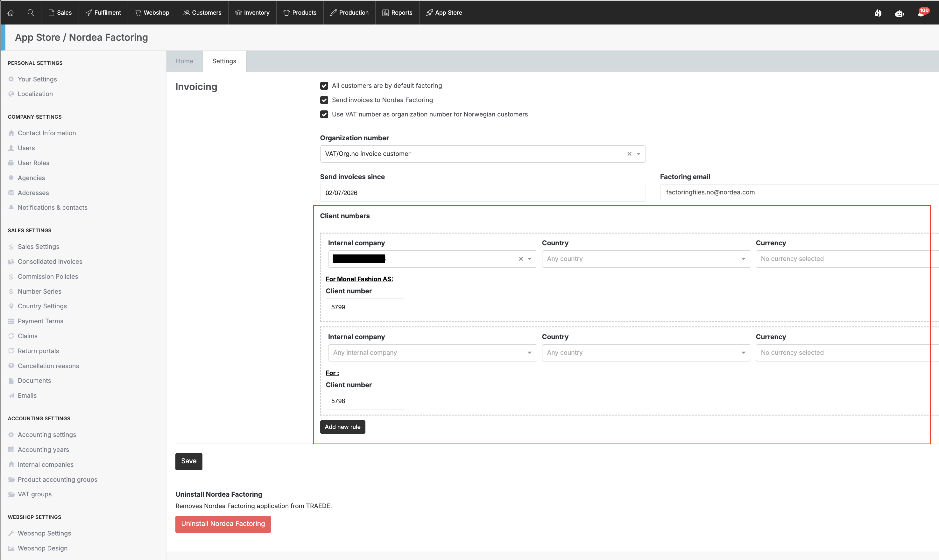Open Internal companies settings link
The height and width of the screenshot is (560, 939).
(46, 465)
